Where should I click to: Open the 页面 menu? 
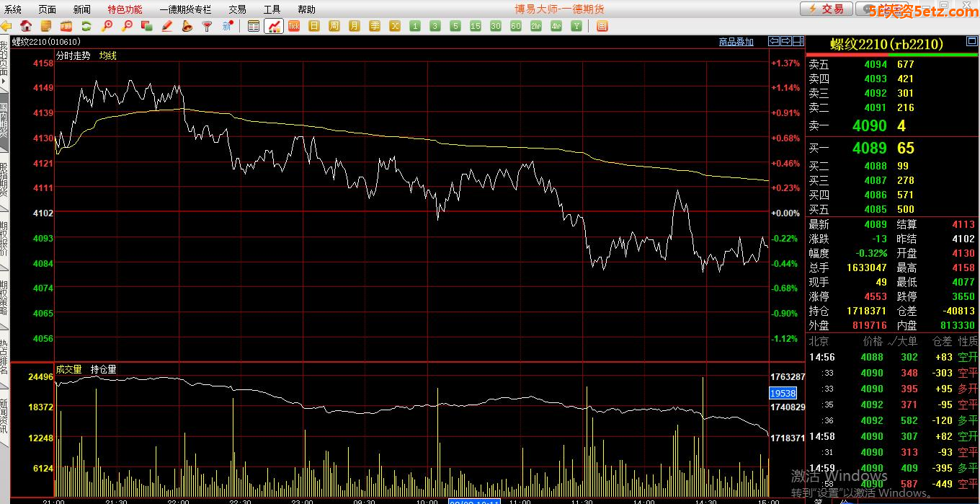pos(48,9)
